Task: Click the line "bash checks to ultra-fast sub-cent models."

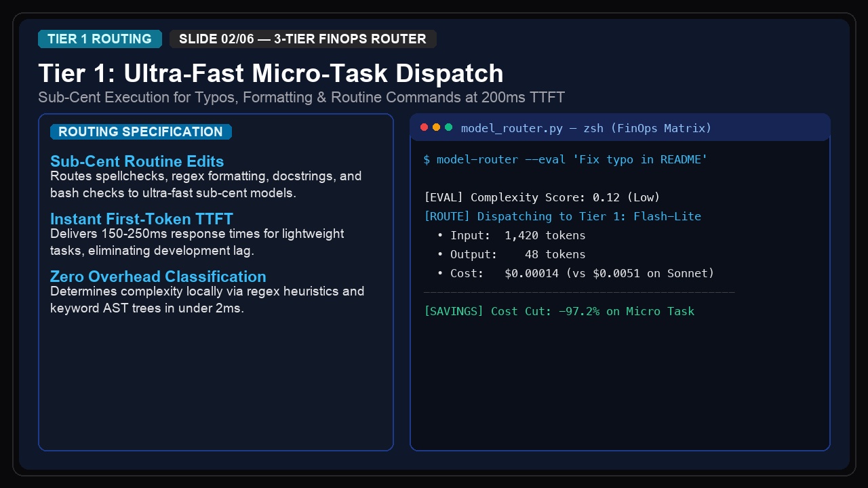Action: [x=173, y=192]
